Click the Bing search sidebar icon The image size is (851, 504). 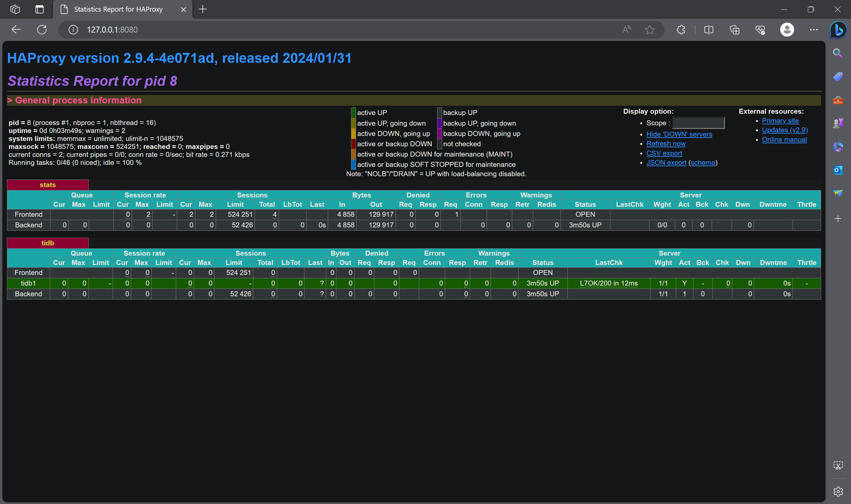click(x=839, y=30)
